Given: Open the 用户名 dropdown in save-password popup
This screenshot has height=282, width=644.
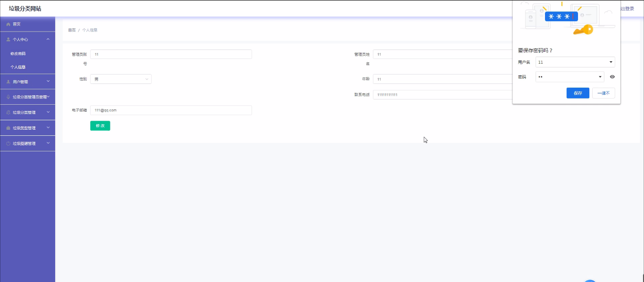Looking at the screenshot, I should click(x=611, y=62).
